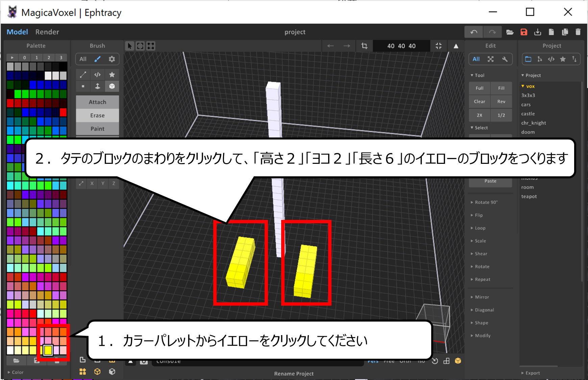This screenshot has height=380, width=588.
Task: Duplicate the current model
Action: [x=565, y=32]
